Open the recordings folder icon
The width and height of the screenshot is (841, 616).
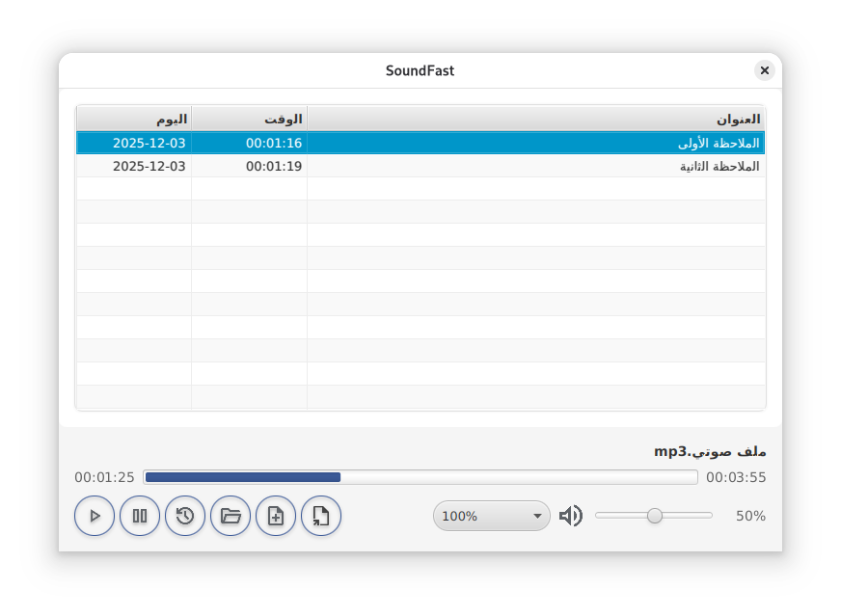click(x=231, y=516)
